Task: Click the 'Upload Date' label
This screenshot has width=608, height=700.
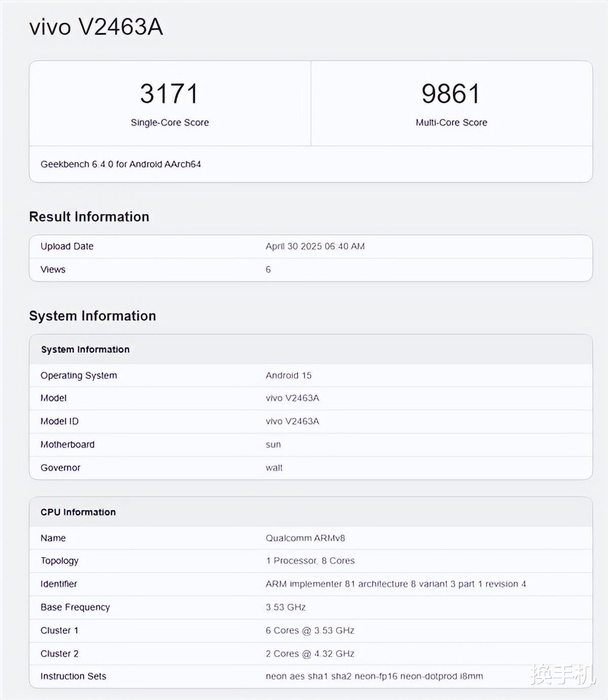Action: 67,246
